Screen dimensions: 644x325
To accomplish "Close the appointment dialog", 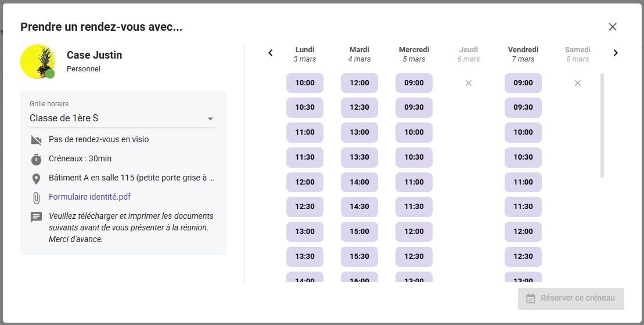I will [x=612, y=27].
